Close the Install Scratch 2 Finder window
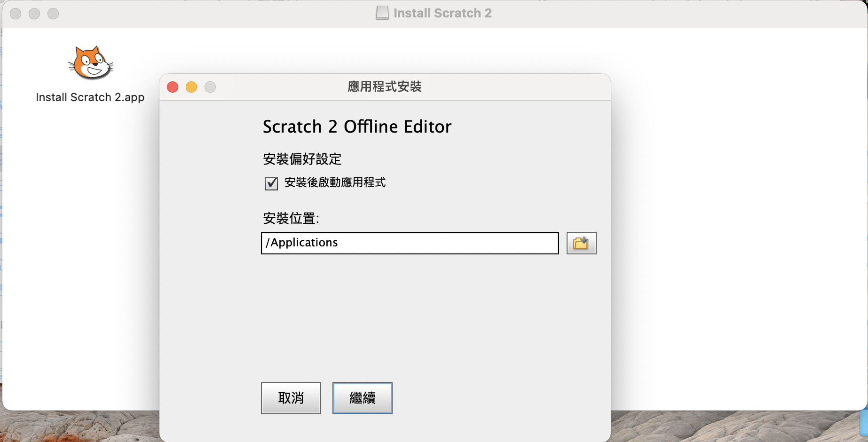The image size is (868, 442). coord(16,14)
